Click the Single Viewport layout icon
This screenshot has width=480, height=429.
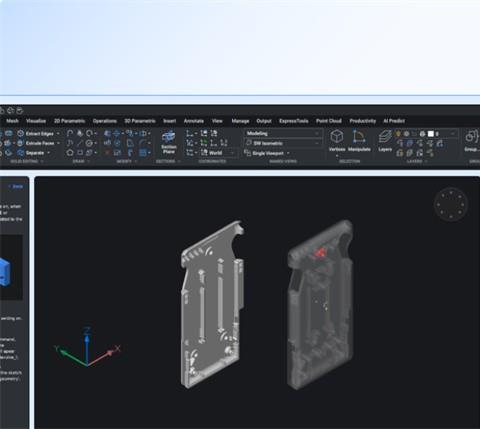pyautogui.click(x=247, y=153)
